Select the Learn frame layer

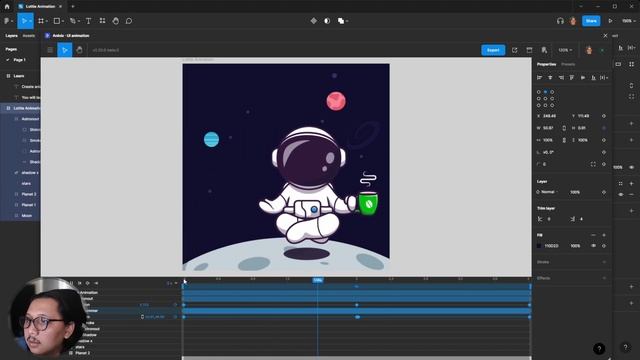coord(20,76)
